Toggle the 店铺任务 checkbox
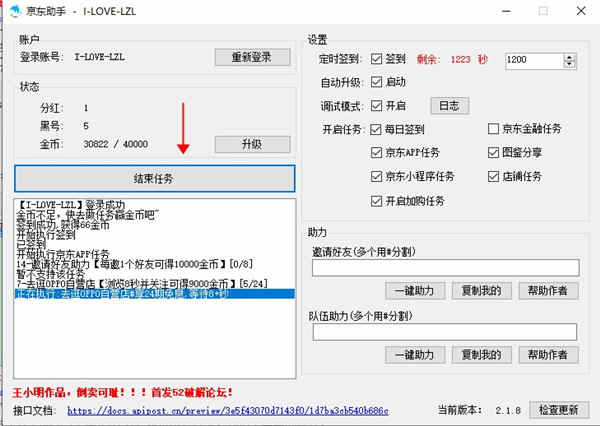This screenshot has height=426, width=600. [493, 176]
